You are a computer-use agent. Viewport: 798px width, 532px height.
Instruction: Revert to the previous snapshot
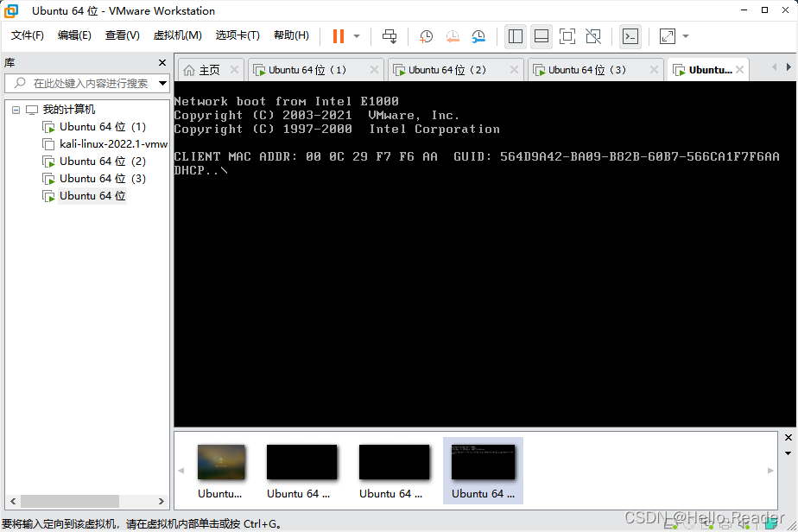453,36
